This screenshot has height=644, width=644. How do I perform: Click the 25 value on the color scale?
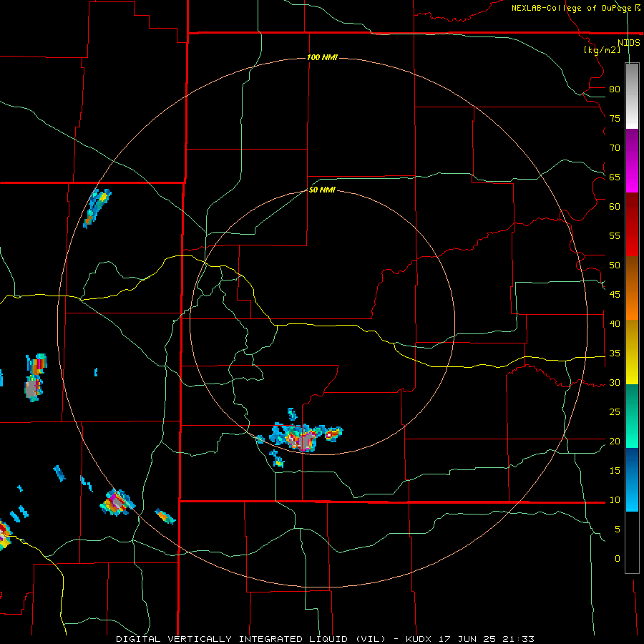coord(615,412)
